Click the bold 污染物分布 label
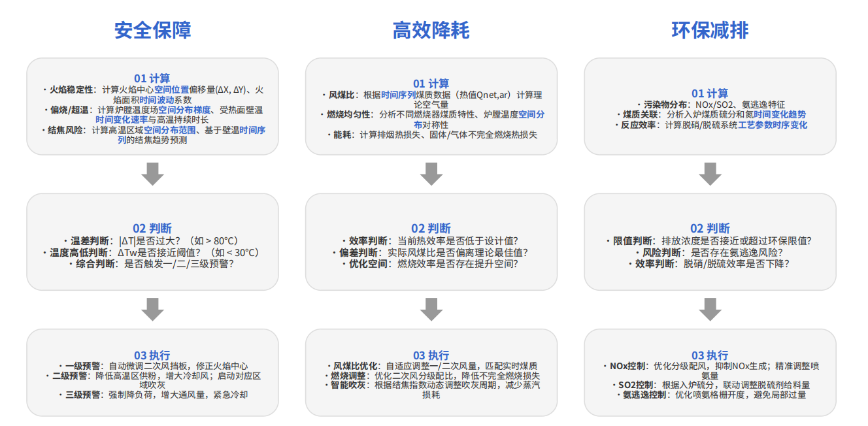 (665, 105)
